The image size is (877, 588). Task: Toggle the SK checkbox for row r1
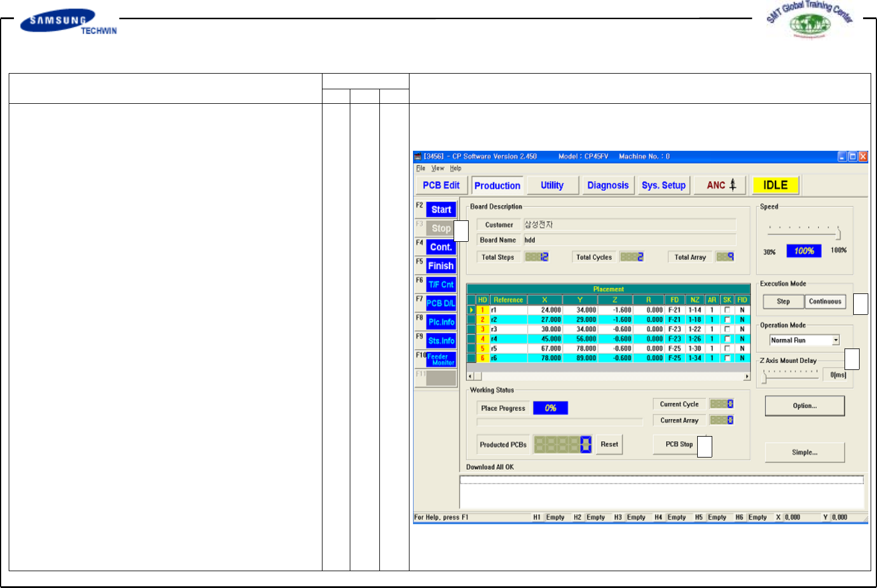pyautogui.click(x=727, y=310)
